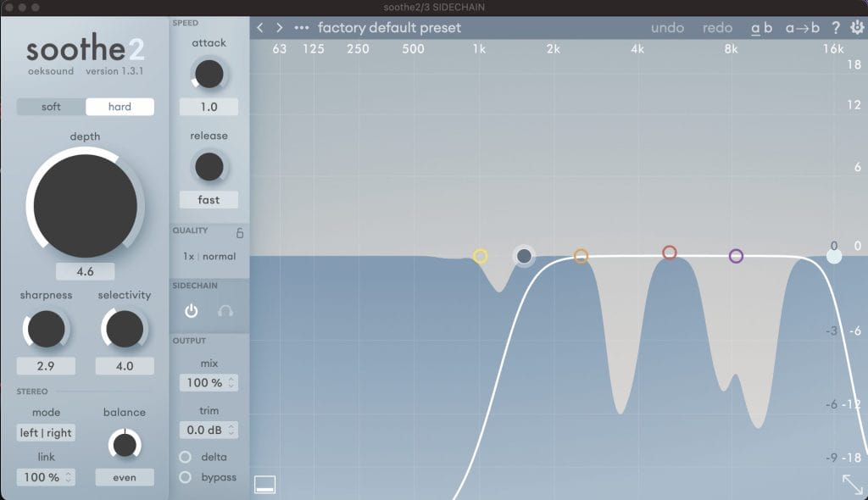Viewport: 868px width, 500px height.
Task: Enable the bypass radio button
Action: (186, 477)
